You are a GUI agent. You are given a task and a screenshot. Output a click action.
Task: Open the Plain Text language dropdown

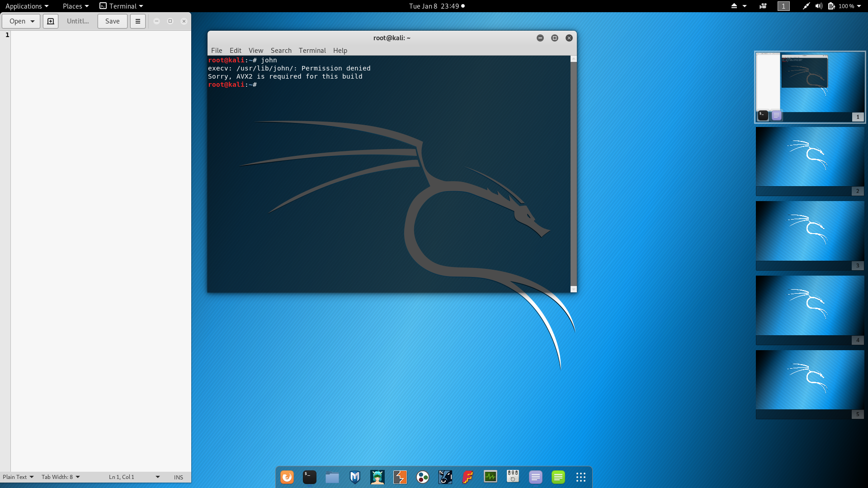click(x=18, y=477)
